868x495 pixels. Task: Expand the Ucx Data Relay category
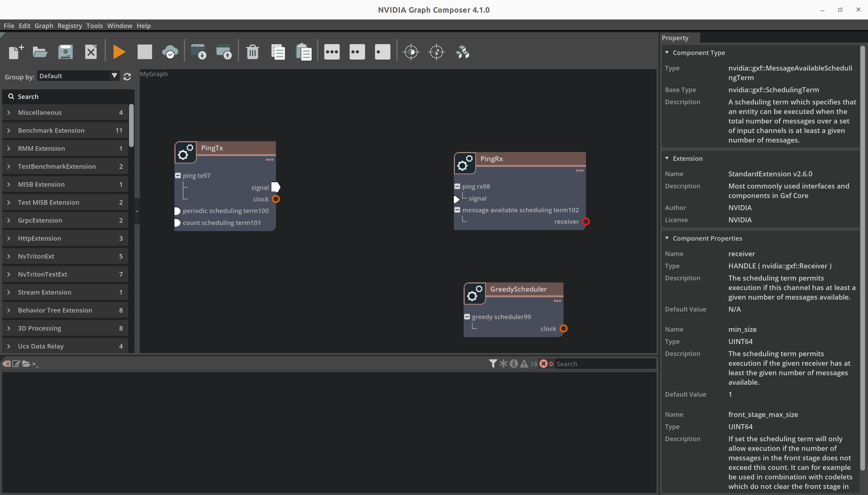coord(9,346)
